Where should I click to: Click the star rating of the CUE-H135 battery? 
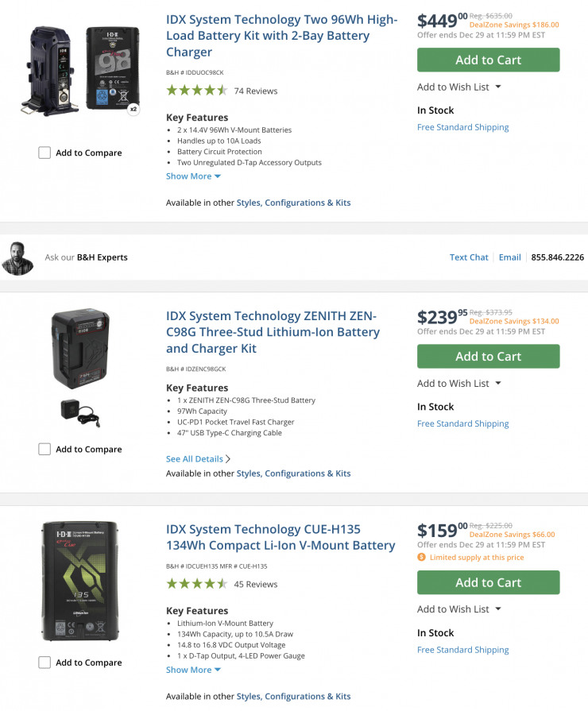click(x=197, y=584)
